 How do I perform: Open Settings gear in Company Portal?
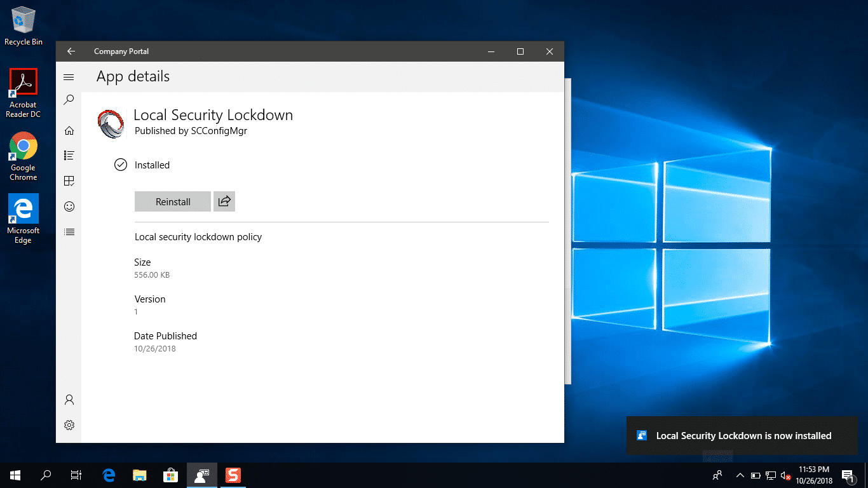[x=69, y=425]
